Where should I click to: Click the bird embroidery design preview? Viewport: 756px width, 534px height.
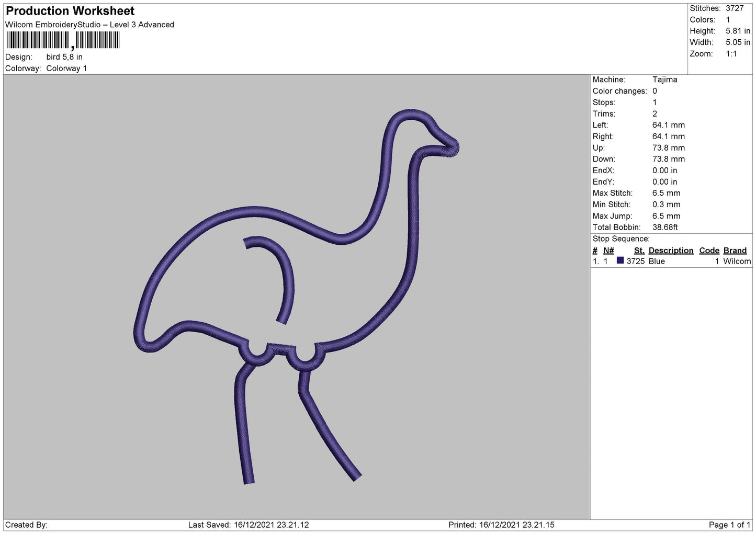pyautogui.click(x=296, y=296)
